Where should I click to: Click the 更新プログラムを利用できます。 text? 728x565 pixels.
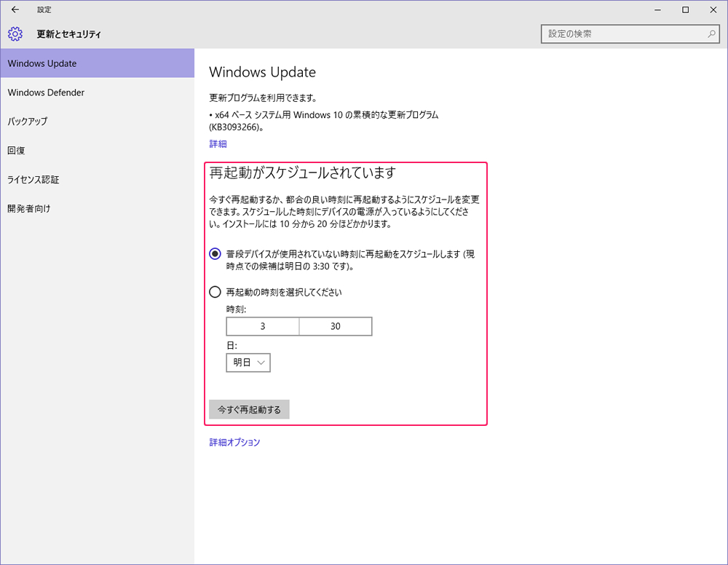tap(264, 98)
